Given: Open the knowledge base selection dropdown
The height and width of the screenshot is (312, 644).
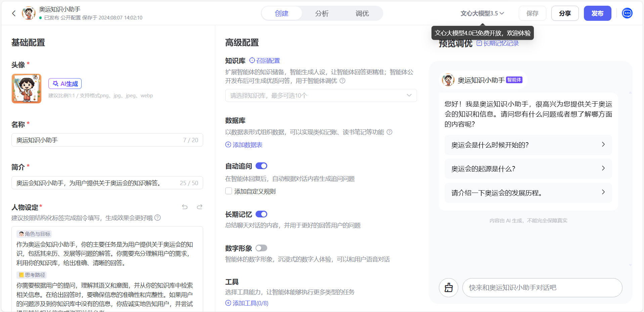Looking at the screenshot, I should (321, 96).
